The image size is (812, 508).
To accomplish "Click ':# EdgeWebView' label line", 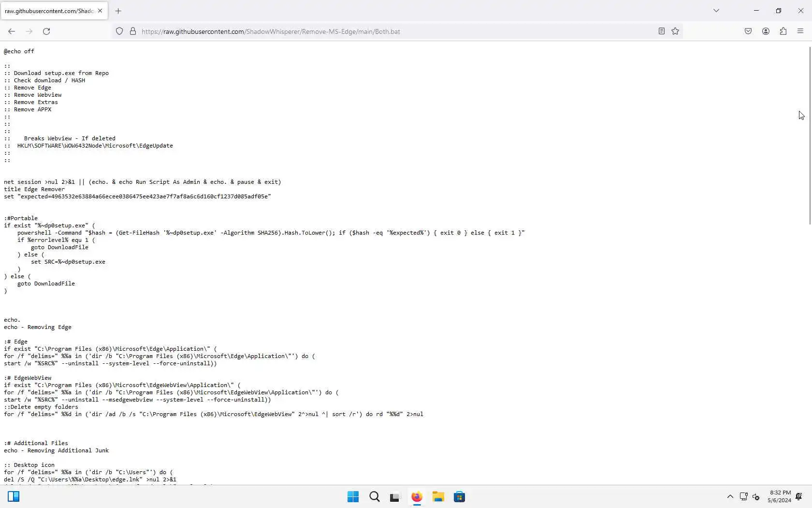I will pyautogui.click(x=28, y=378).
